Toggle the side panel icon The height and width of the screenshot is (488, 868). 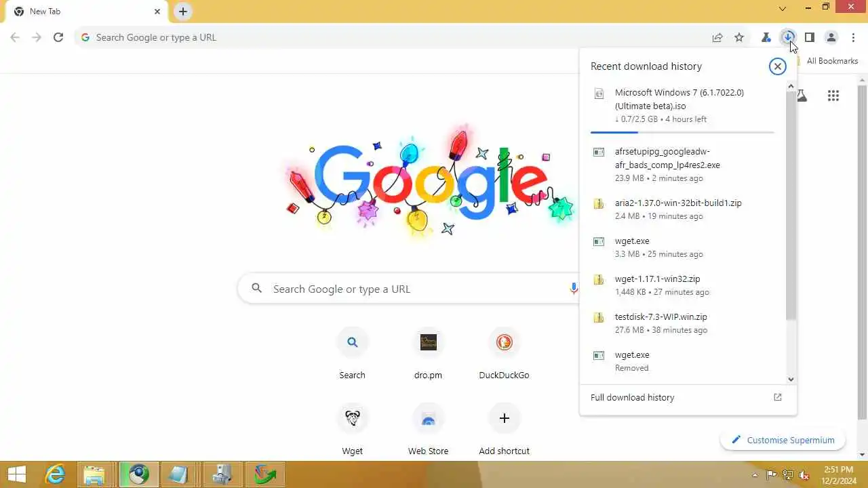click(809, 37)
